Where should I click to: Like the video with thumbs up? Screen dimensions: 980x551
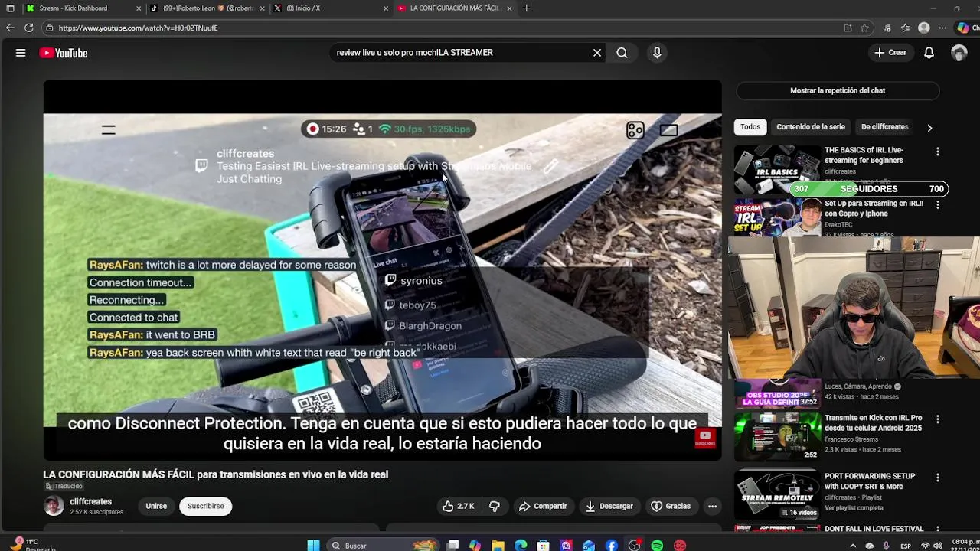point(458,506)
